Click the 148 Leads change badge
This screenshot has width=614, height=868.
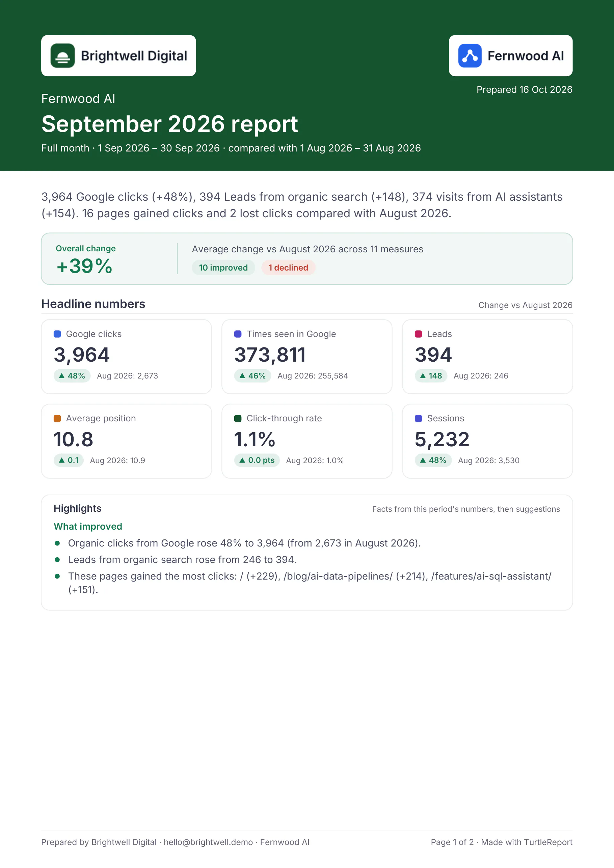tap(431, 376)
